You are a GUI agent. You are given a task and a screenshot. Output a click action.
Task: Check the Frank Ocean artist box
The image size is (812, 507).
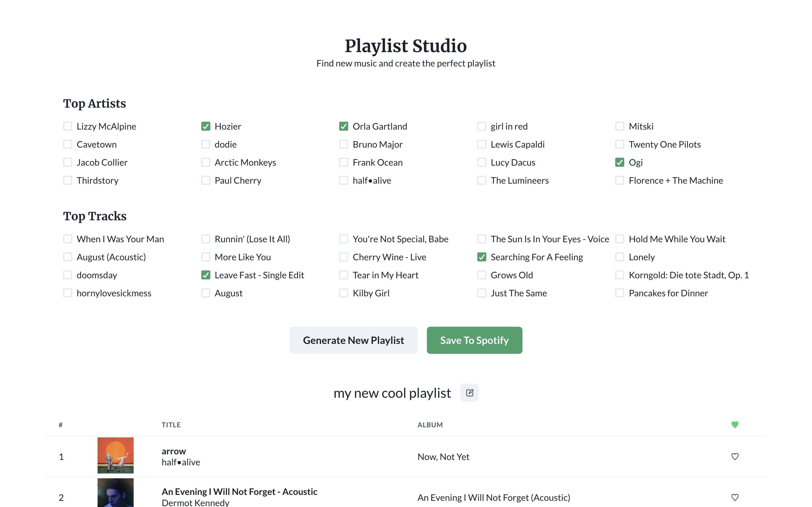pos(344,163)
